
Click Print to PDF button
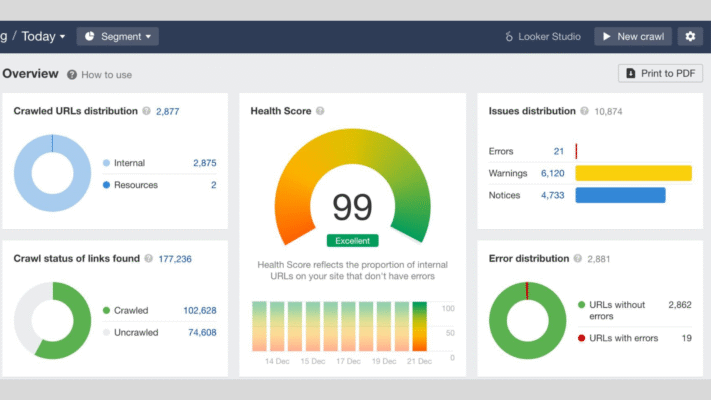[x=660, y=73]
